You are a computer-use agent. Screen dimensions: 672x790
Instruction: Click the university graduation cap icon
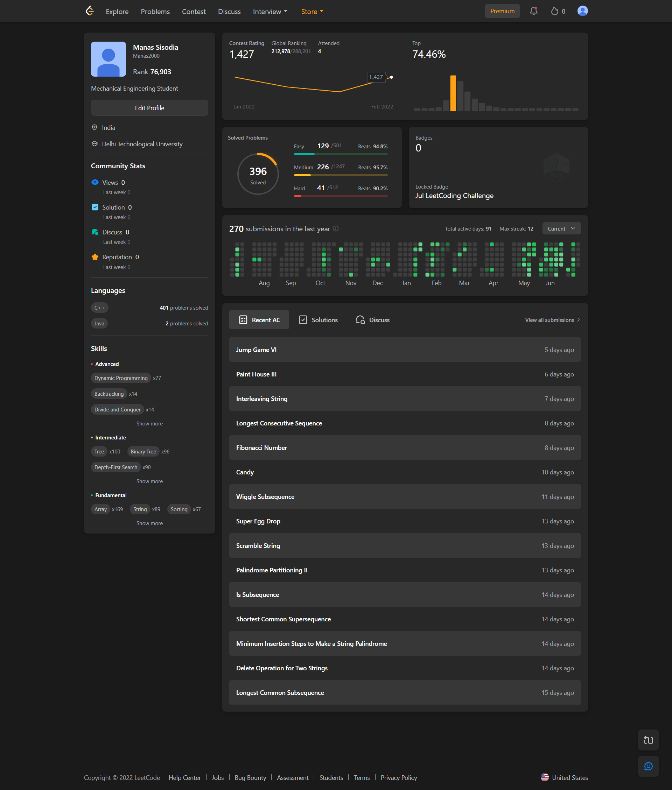tap(94, 144)
